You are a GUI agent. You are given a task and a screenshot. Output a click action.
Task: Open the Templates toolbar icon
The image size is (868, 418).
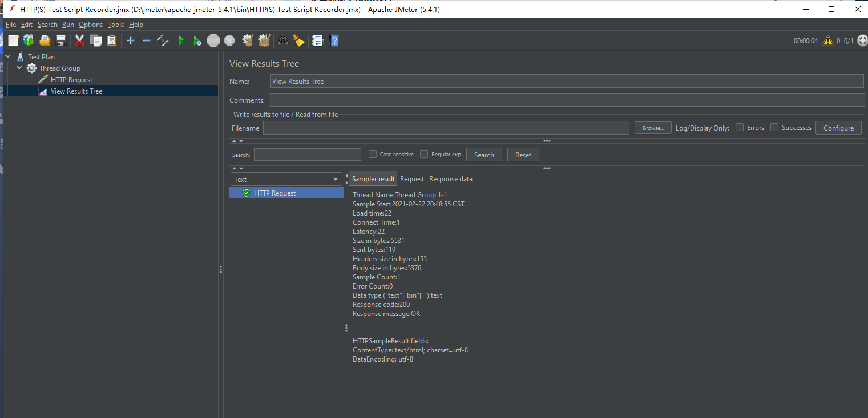29,40
